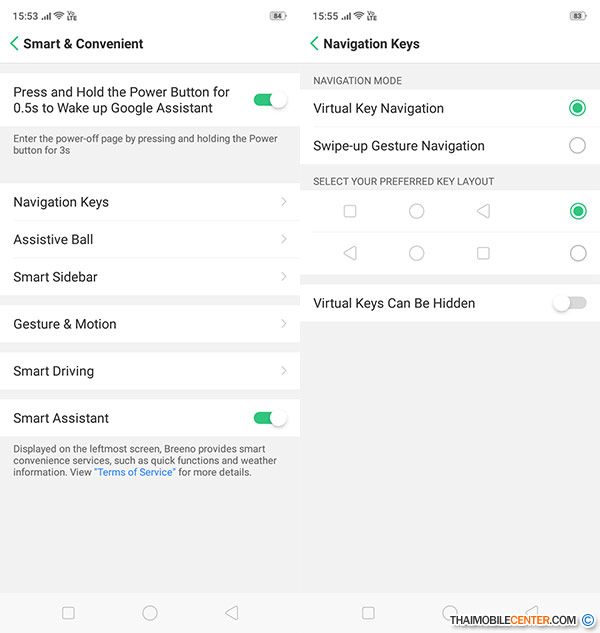Open Smart Driving menu item
600x633 pixels.
tap(150, 371)
